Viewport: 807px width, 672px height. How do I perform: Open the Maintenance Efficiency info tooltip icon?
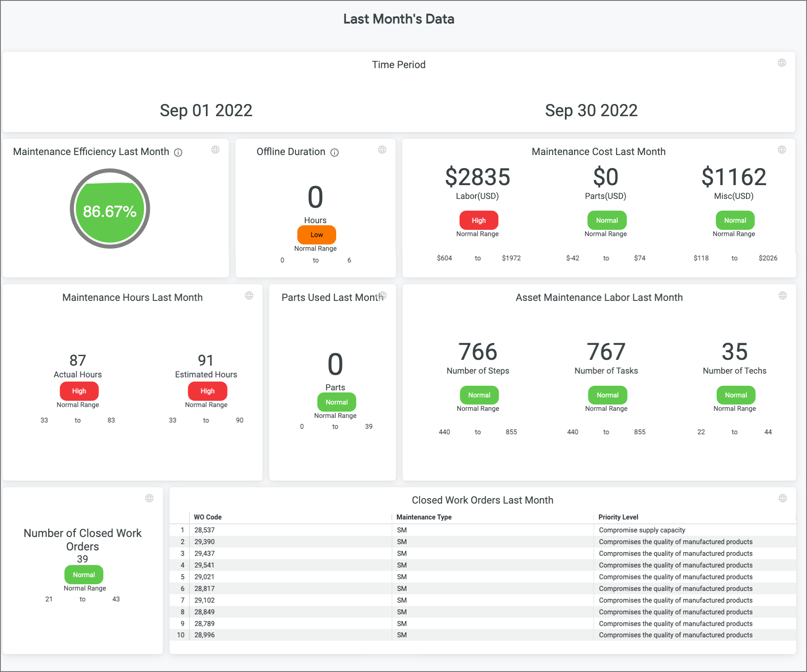click(x=178, y=153)
